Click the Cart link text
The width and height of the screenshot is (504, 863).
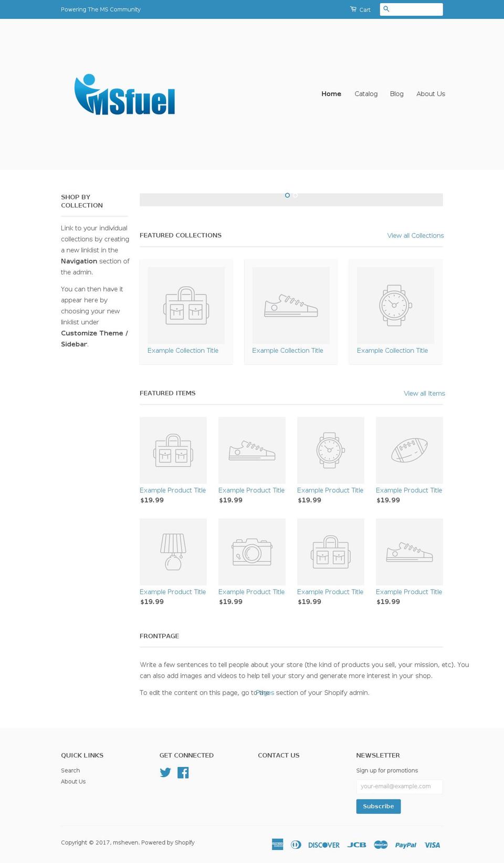pos(365,10)
